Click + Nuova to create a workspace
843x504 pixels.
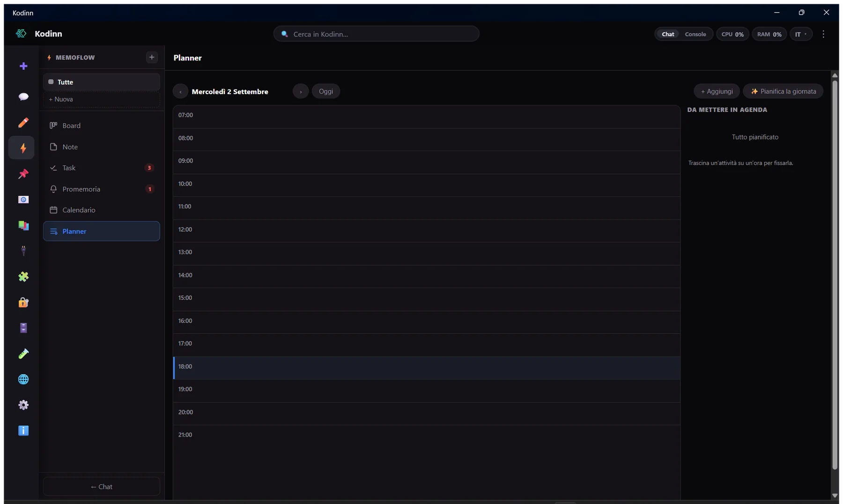(102, 99)
